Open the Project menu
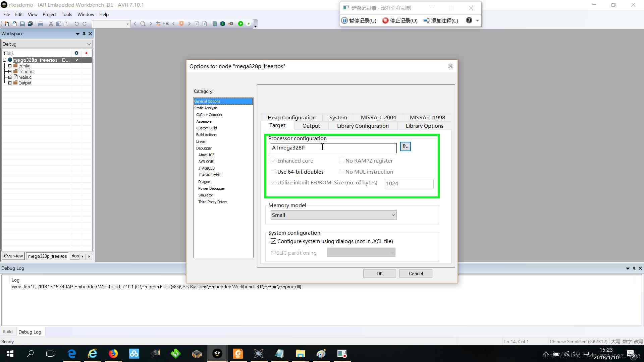The image size is (644, 362). coord(49,14)
